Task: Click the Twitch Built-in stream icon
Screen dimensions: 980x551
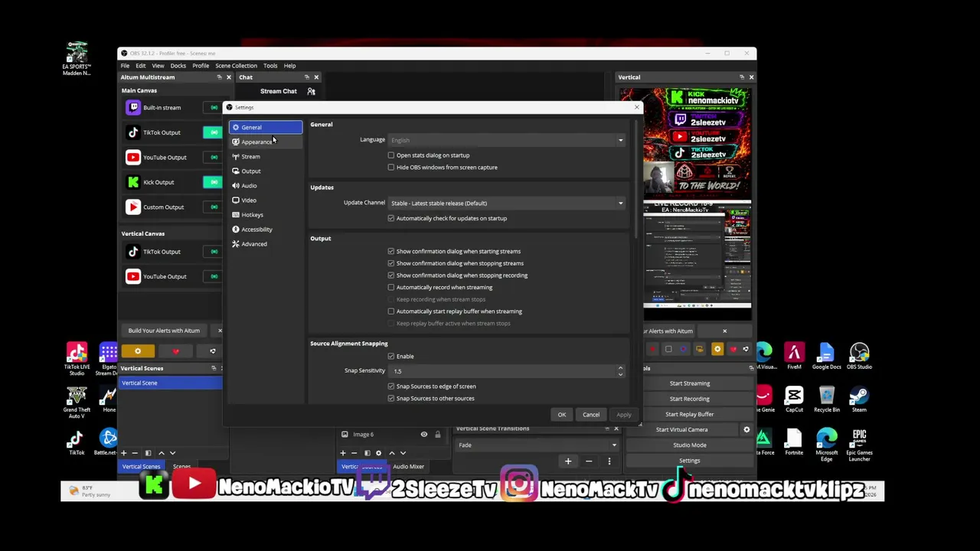Action: [133, 107]
